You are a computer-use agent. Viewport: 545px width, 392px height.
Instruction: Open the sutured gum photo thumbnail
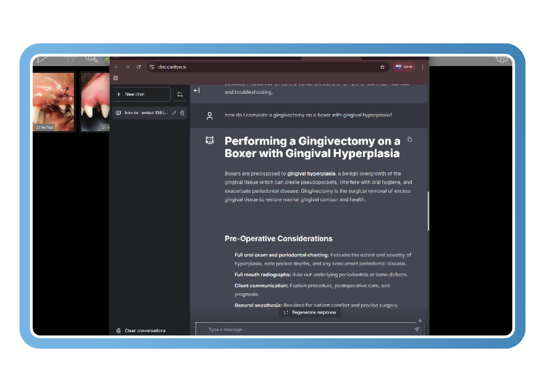[53, 102]
